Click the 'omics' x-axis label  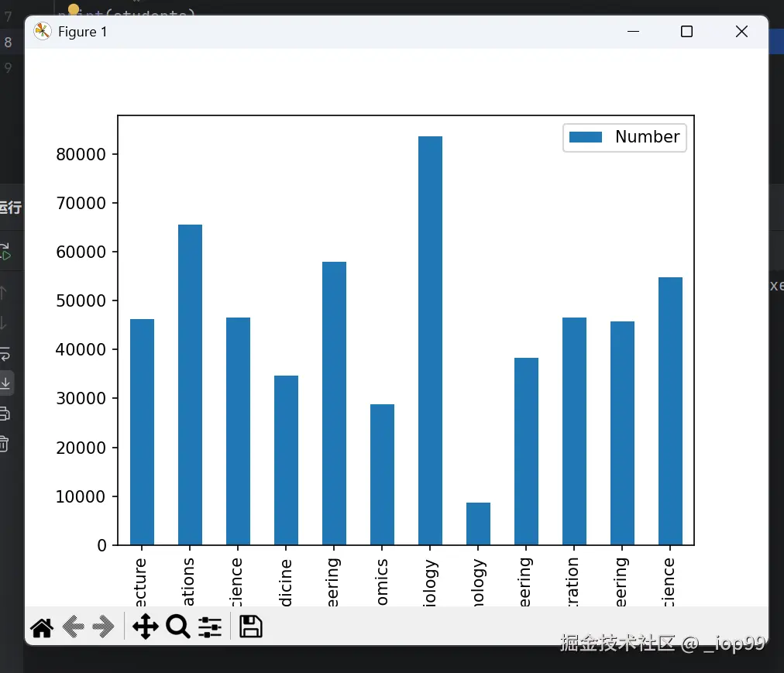[382, 582]
